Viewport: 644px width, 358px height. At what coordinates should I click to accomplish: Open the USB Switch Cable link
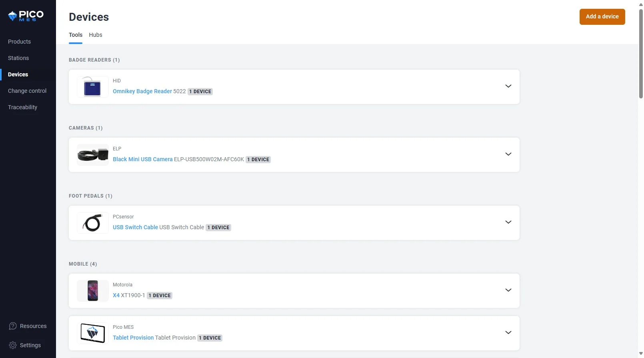pyautogui.click(x=135, y=227)
